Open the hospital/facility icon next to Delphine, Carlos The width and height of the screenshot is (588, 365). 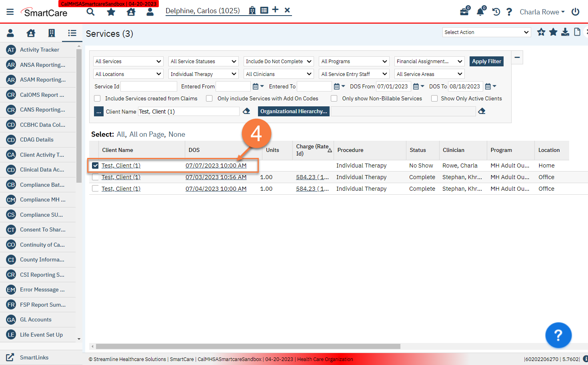click(x=252, y=10)
